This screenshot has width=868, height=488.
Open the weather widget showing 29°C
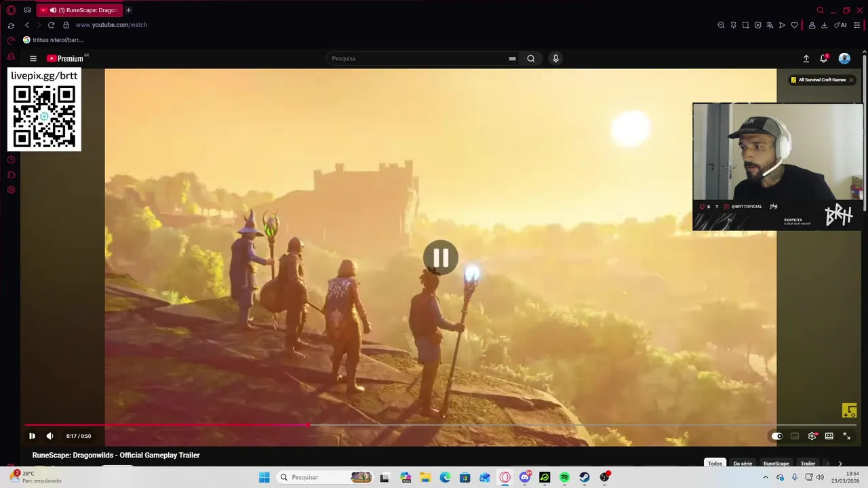point(36,476)
